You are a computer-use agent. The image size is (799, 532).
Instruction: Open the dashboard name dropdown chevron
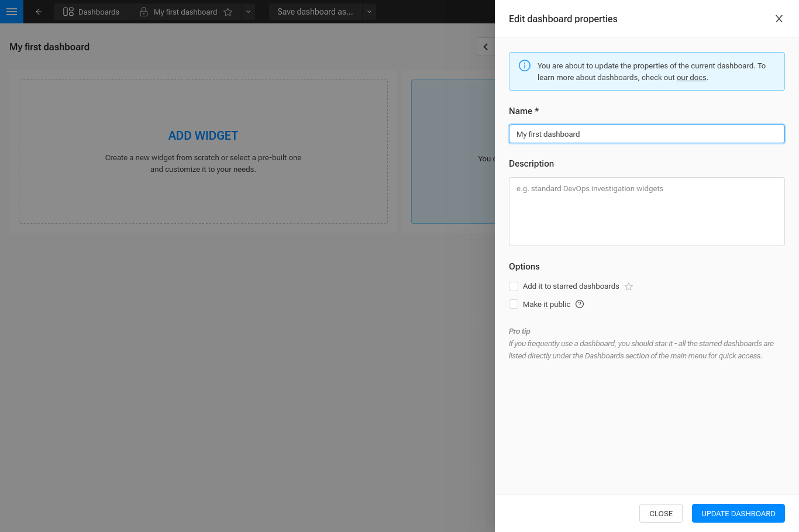click(247, 11)
